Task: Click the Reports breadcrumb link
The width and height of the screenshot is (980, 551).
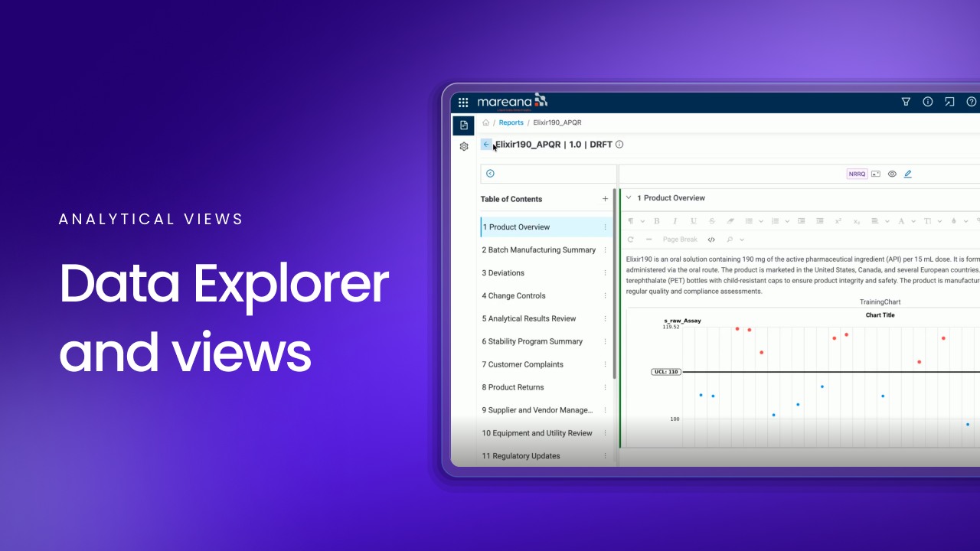Action: (511, 122)
